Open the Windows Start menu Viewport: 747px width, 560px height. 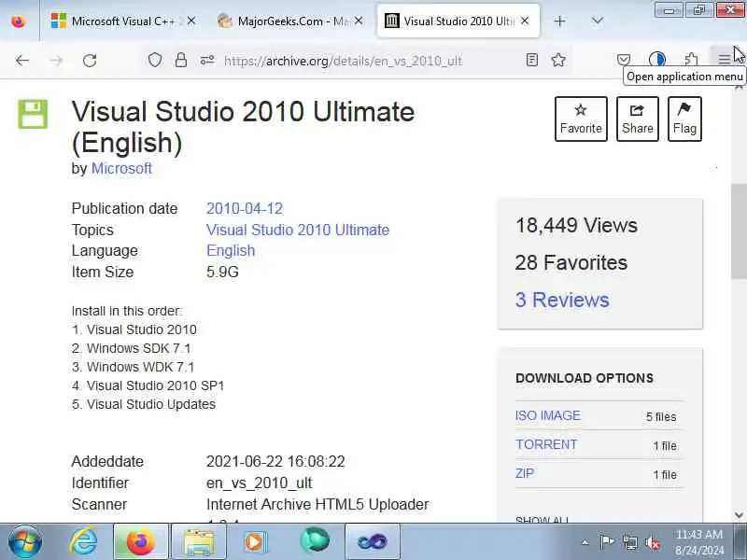(25, 541)
